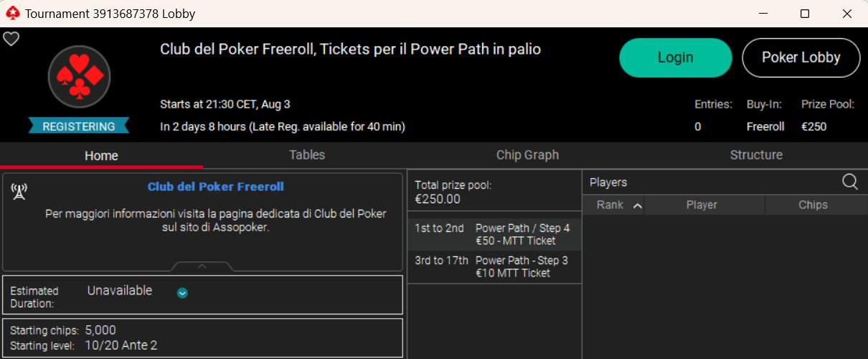Switch to the Tables tab

[x=307, y=155]
